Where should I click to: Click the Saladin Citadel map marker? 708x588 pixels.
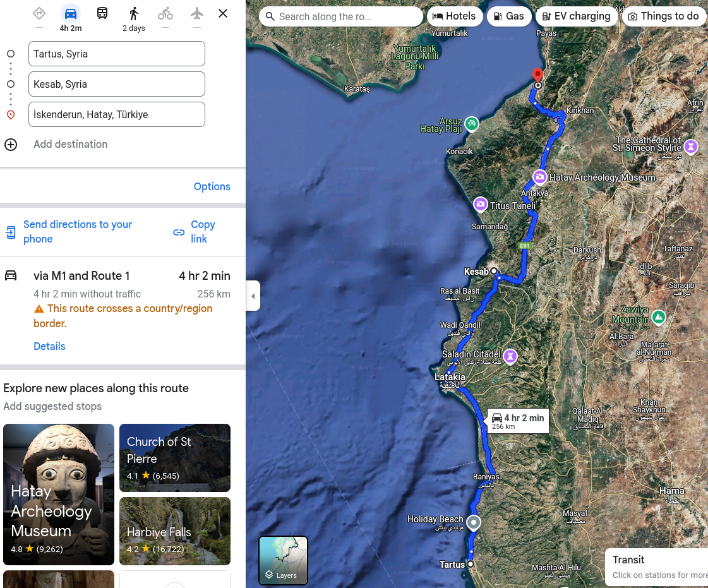pyautogui.click(x=510, y=356)
